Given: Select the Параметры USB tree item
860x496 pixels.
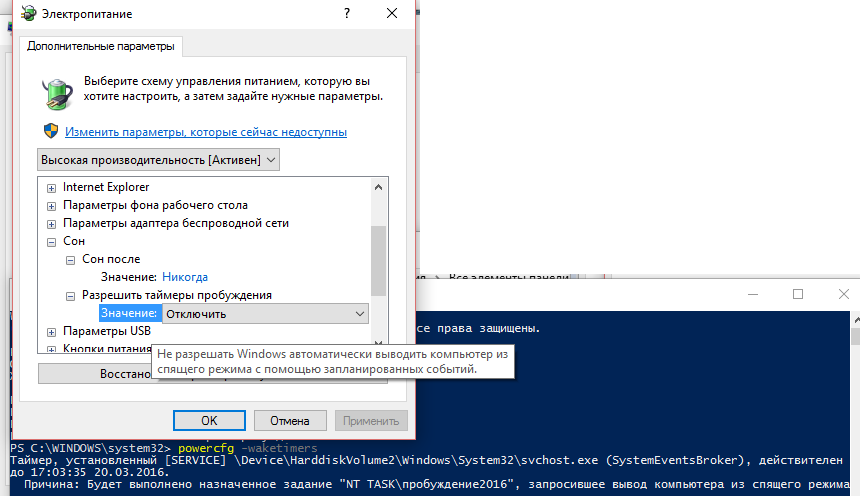Looking at the screenshot, I should click(x=107, y=331).
